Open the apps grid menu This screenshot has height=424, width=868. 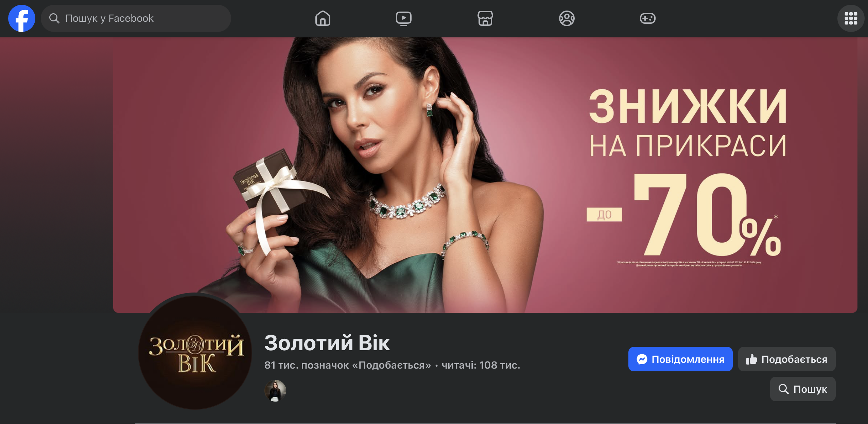pyautogui.click(x=851, y=18)
